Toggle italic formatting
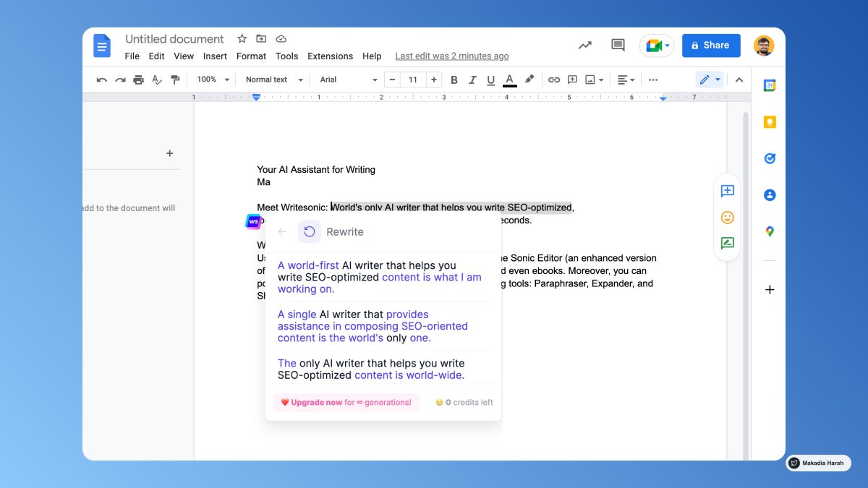The image size is (868, 488). [472, 80]
